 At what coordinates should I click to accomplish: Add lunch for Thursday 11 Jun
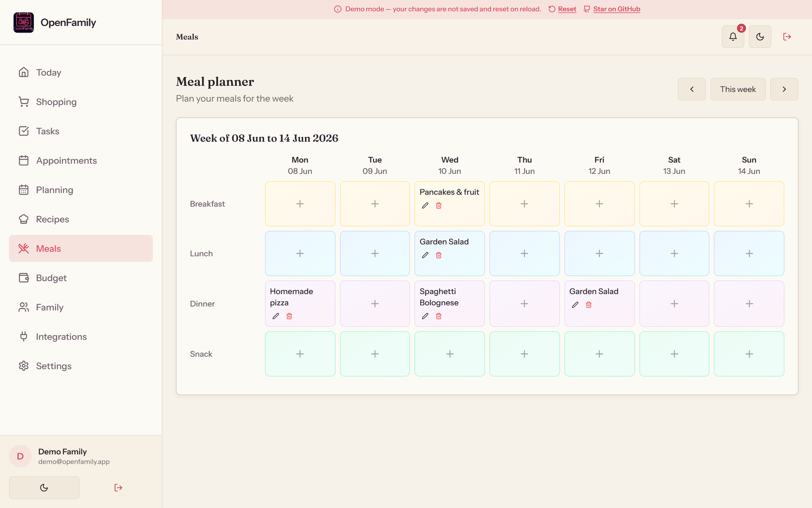pyautogui.click(x=525, y=253)
